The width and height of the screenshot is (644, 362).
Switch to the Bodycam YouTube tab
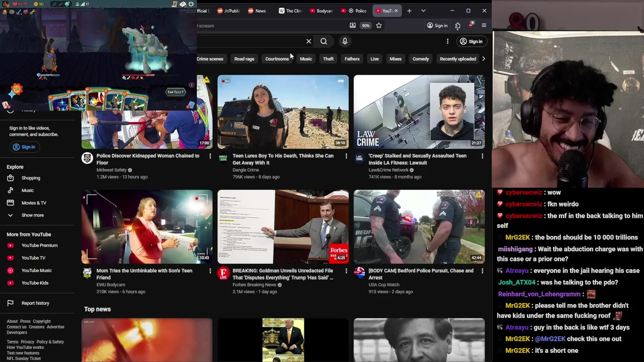tap(320, 11)
